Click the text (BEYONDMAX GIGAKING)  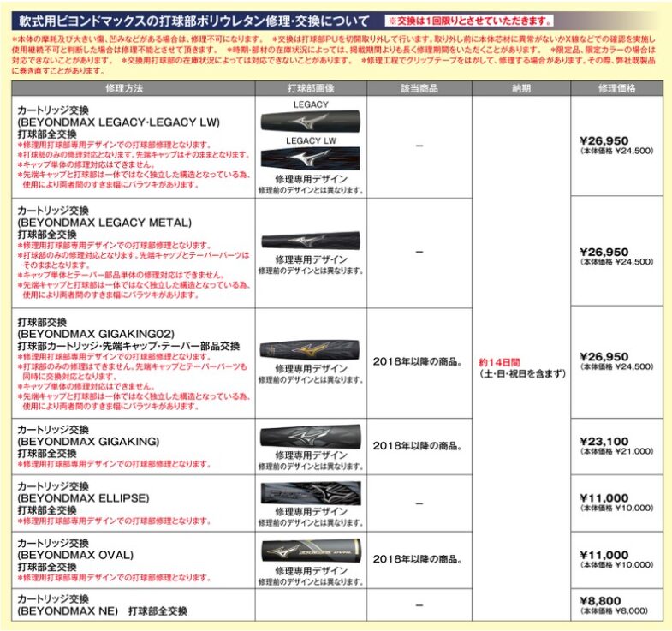point(88,441)
